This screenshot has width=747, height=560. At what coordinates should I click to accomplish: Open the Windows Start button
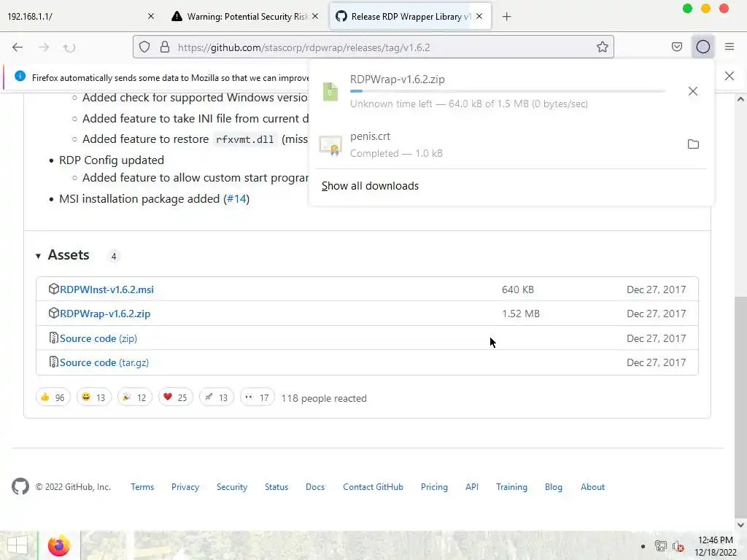coord(18,545)
